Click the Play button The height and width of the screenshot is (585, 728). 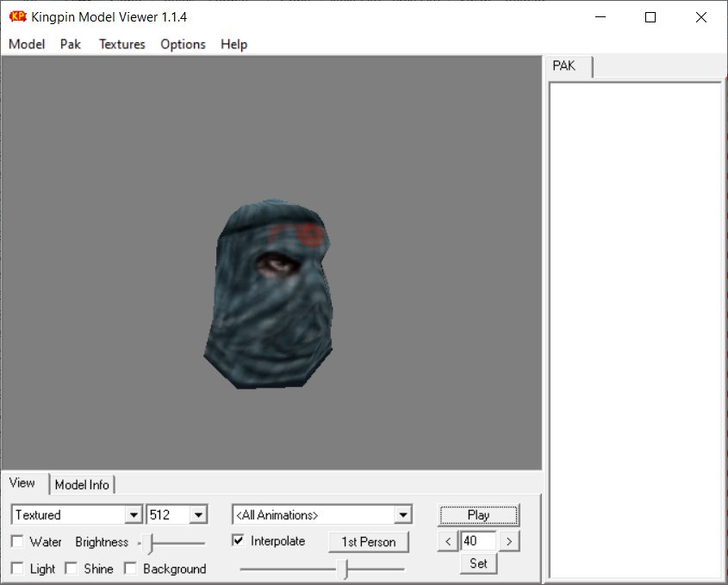point(478,515)
